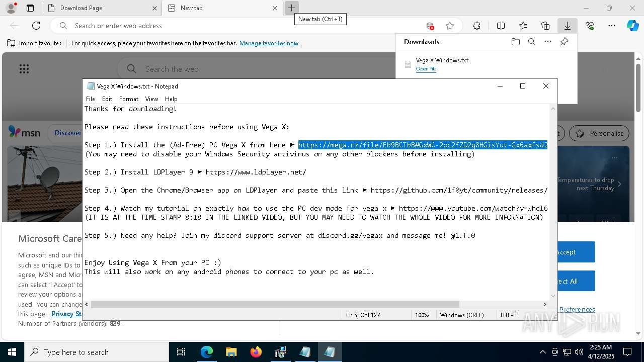
Task: Toggle Split screen view in Edge
Action: [x=501, y=26]
